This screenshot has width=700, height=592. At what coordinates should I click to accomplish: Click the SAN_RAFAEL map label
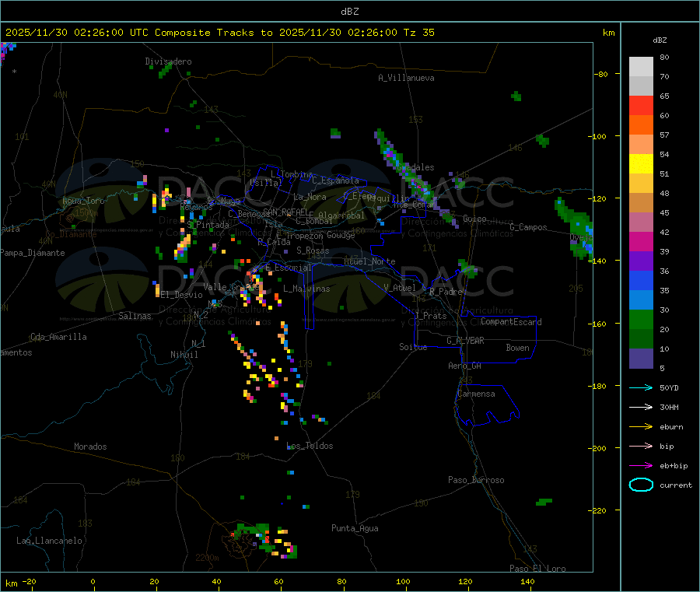pyautogui.click(x=285, y=211)
